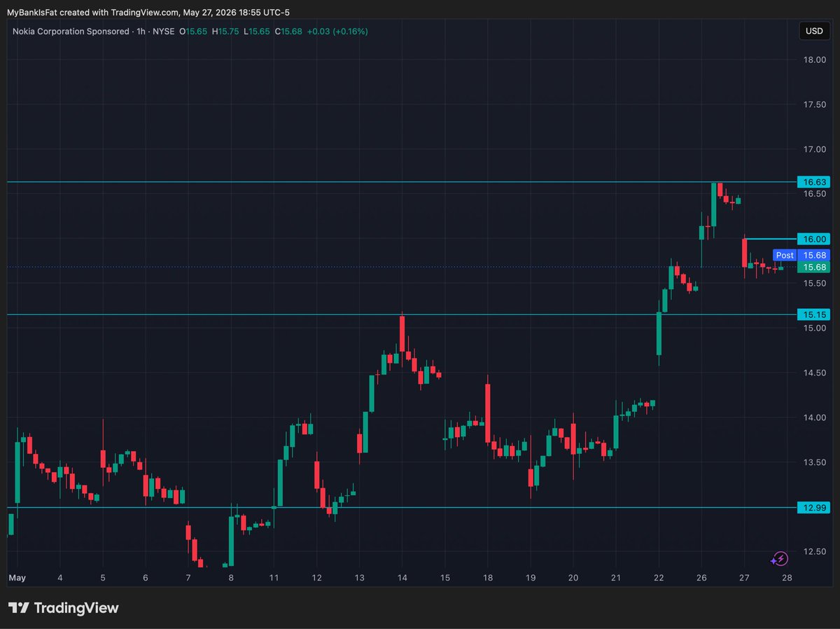
Task: Click the 16.63 price level label
Action: tap(814, 182)
